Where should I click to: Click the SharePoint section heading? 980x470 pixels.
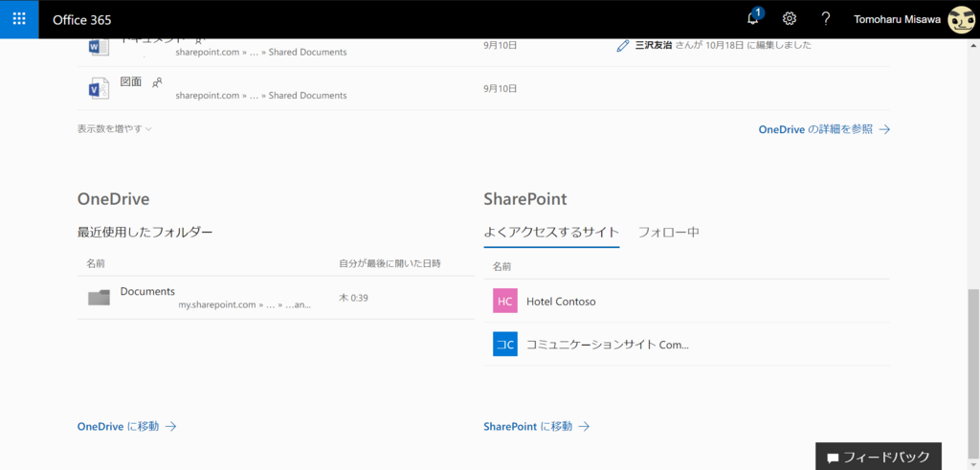525,199
